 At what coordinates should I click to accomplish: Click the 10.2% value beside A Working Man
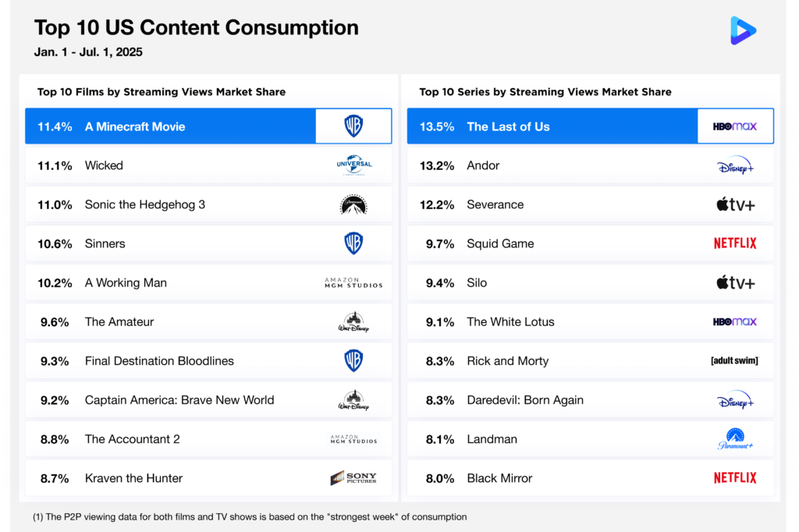55,283
